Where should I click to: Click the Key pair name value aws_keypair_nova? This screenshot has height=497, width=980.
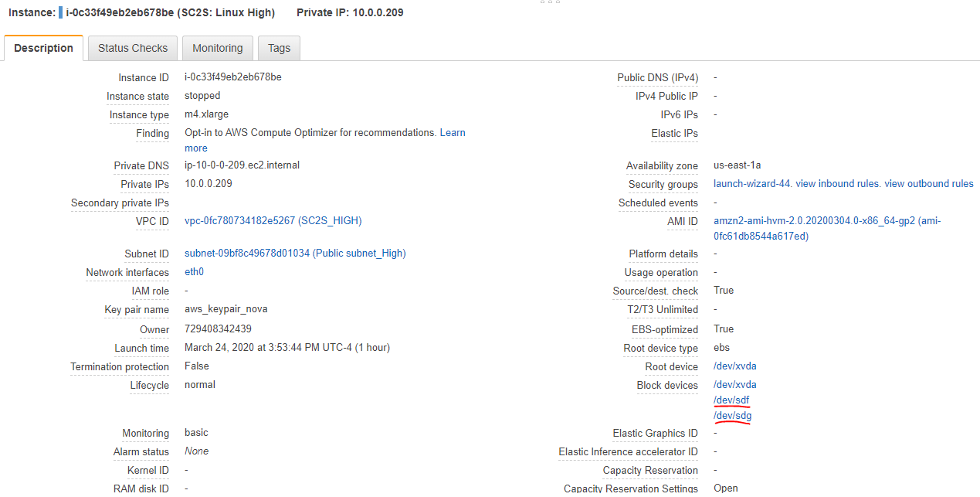point(226,309)
